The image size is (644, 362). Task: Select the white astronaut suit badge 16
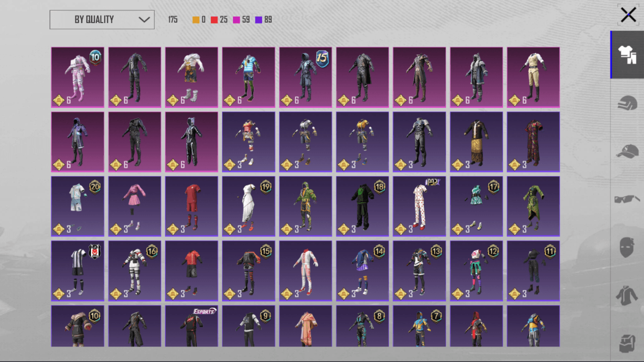135,271
